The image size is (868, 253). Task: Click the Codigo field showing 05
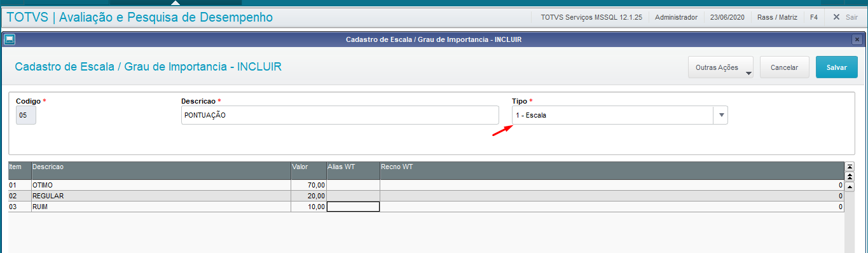tap(26, 115)
